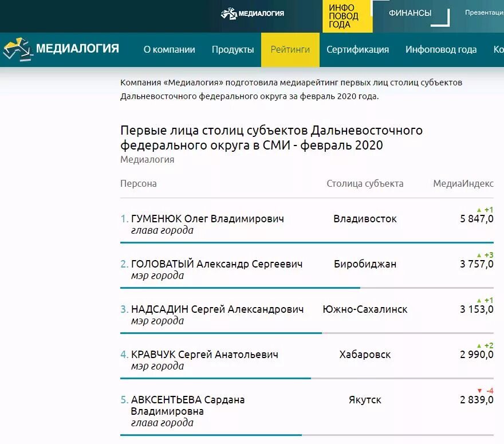
Task: Open the Презентация link in top banner
Action: pos(484,13)
